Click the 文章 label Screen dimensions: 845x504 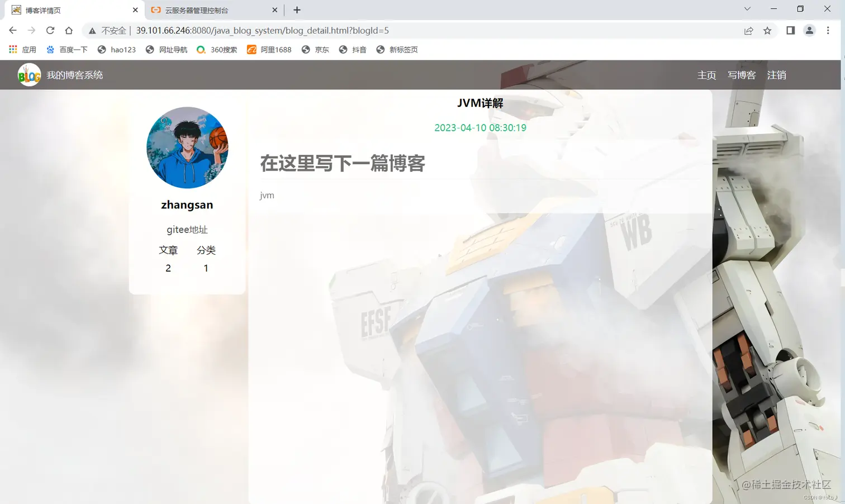coord(168,250)
